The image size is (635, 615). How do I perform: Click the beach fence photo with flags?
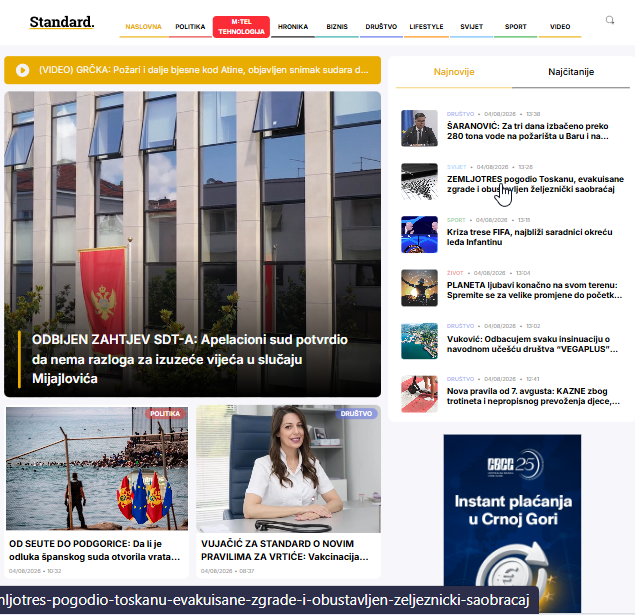(x=97, y=469)
